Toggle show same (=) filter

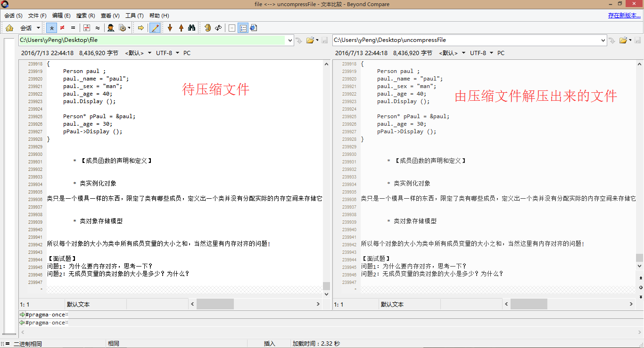pyautogui.click(x=73, y=28)
